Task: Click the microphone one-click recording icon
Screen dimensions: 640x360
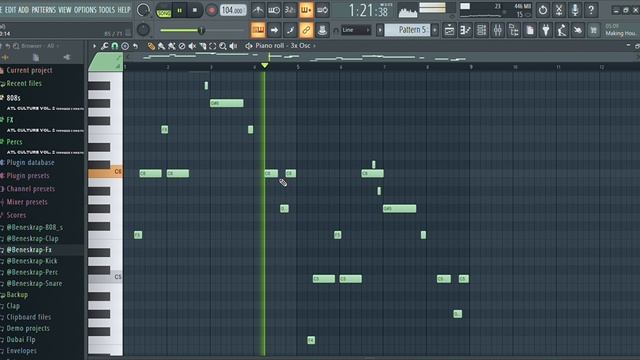Action: [x=575, y=10]
